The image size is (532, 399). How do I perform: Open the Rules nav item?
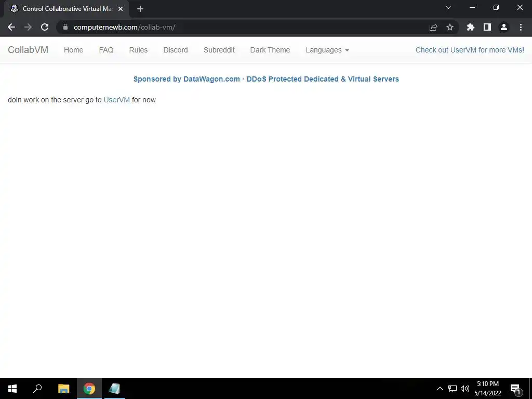tap(138, 50)
